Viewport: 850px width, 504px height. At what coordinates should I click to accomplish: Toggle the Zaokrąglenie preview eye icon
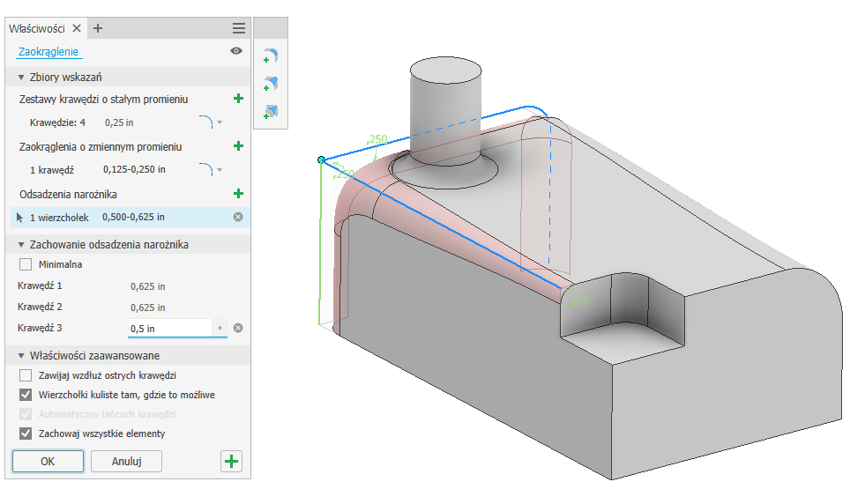pos(235,51)
